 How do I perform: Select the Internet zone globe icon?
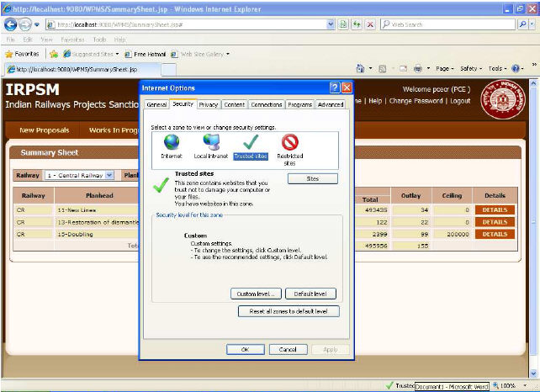point(172,142)
